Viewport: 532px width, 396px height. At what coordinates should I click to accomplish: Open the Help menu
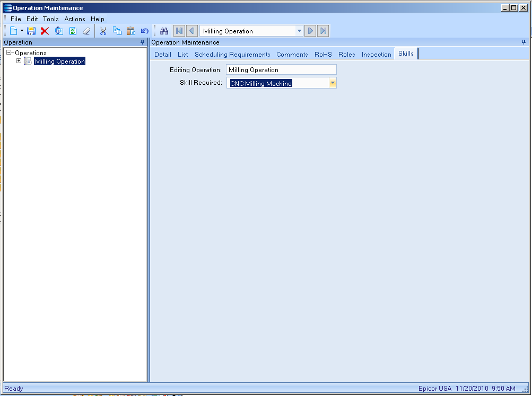[98, 19]
